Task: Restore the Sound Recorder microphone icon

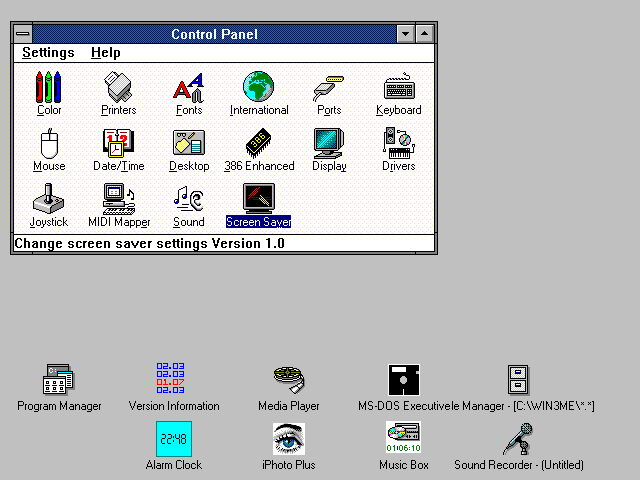Action: (518, 439)
